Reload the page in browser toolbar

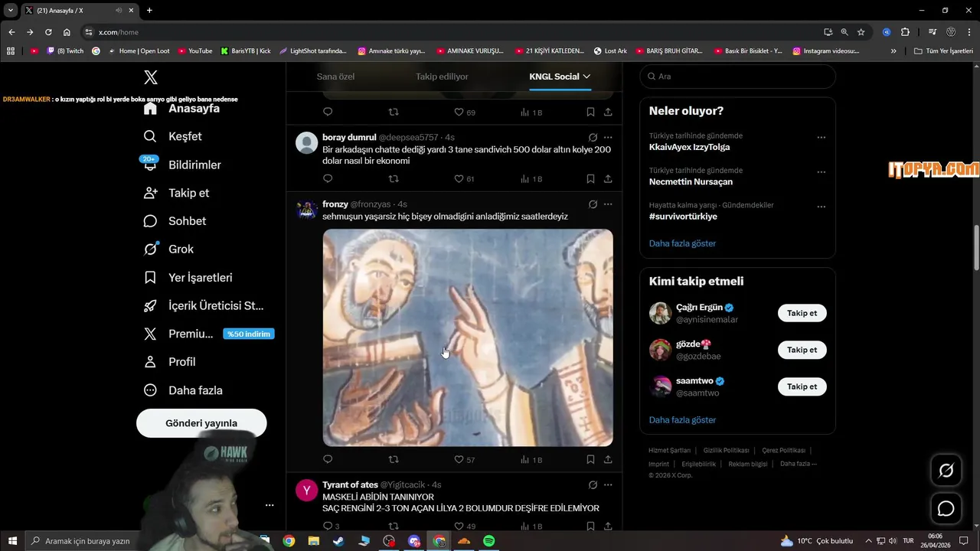(x=48, y=32)
